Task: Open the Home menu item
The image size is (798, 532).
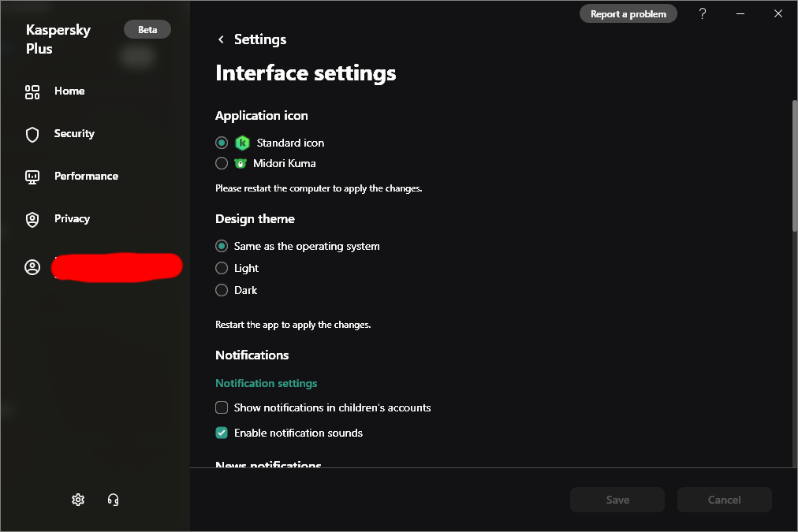Action: tap(69, 91)
